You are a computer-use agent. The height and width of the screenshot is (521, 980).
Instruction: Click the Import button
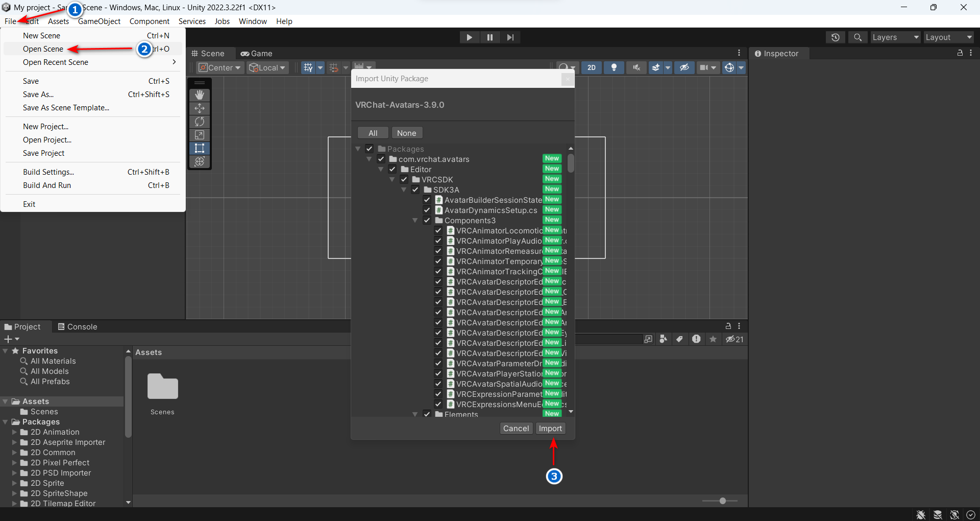click(x=550, y=429)
